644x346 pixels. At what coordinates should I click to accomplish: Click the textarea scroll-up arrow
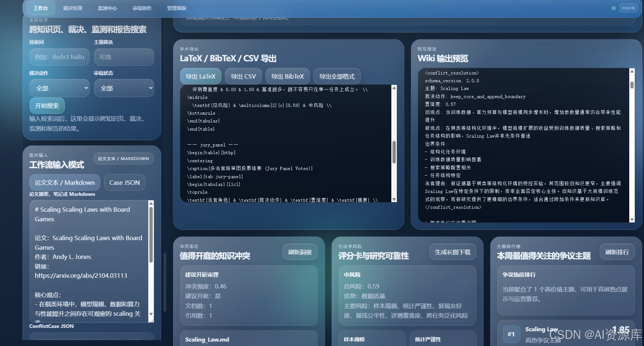[x=151, y=203]
